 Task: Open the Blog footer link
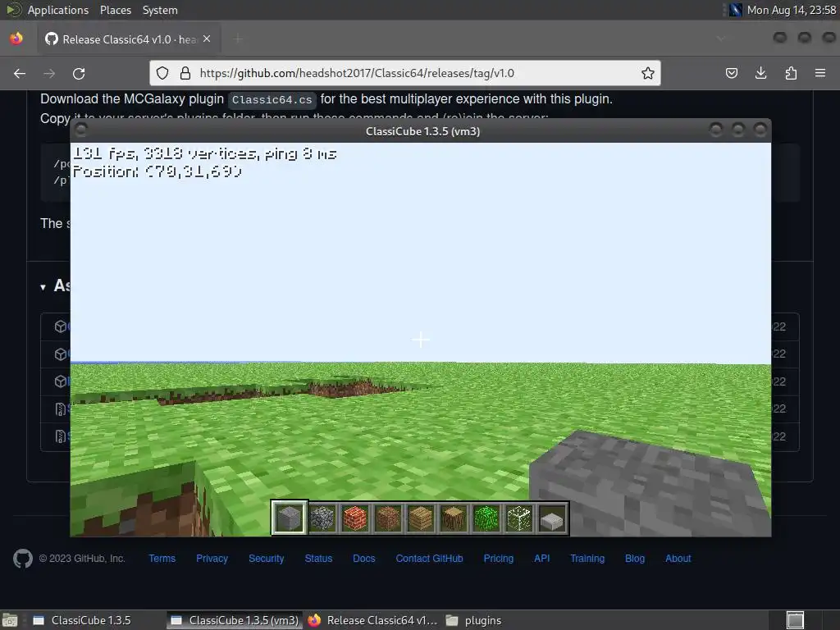635,559
